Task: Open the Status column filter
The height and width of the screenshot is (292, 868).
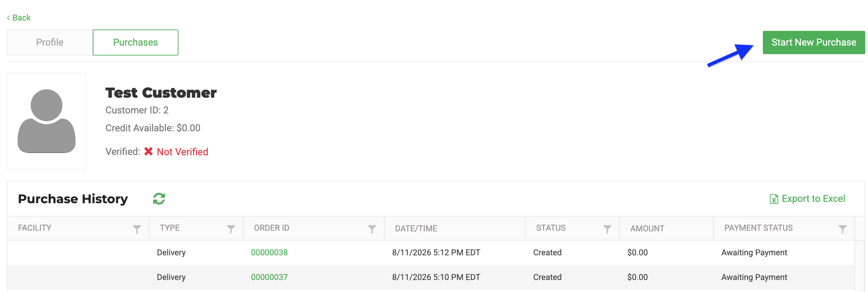Action: [607, 229]
